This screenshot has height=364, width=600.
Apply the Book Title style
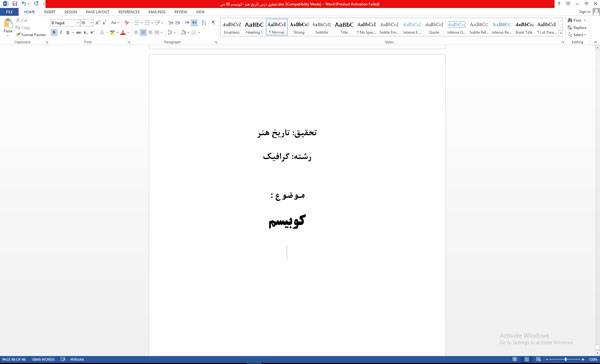click(524, 27)
